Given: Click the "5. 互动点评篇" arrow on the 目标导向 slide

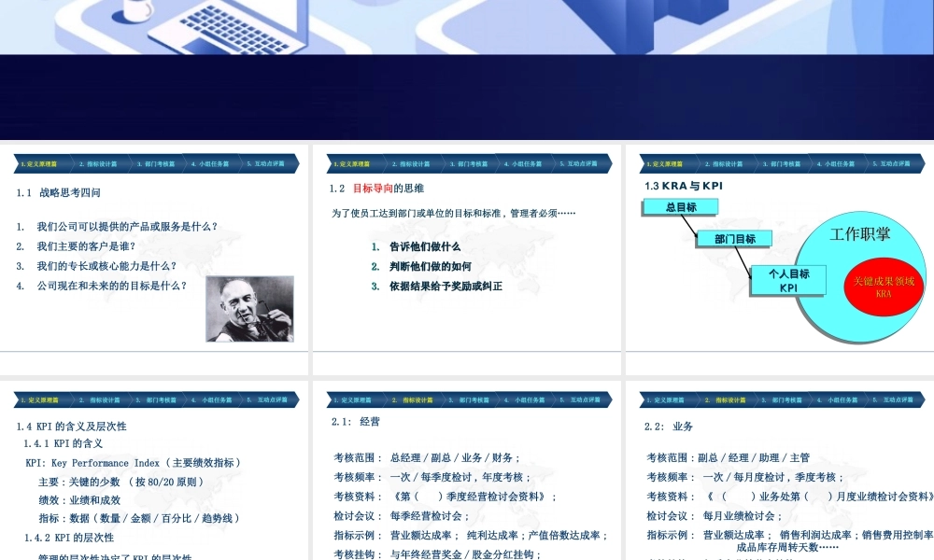Looking at the screenshot, I should [x=579, y=163].
